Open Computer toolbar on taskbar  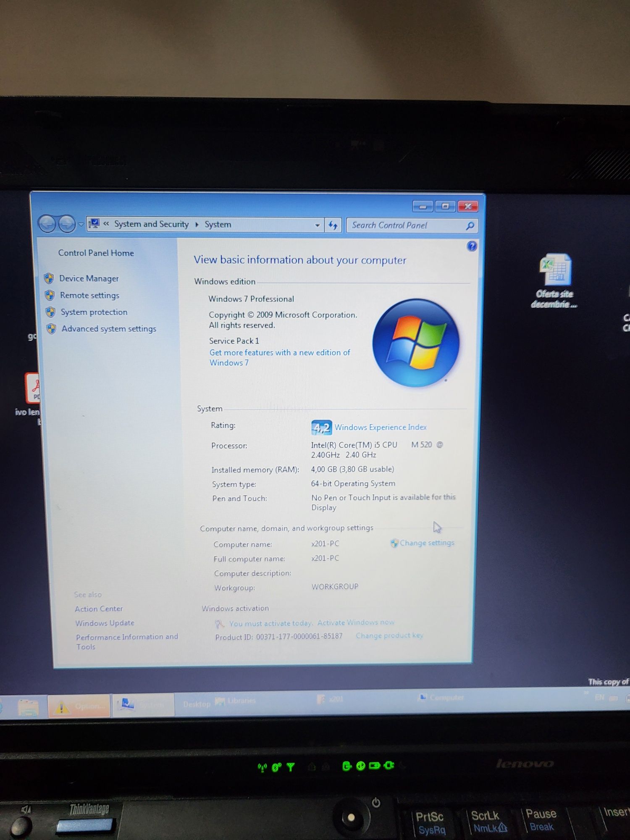point(441,698)
